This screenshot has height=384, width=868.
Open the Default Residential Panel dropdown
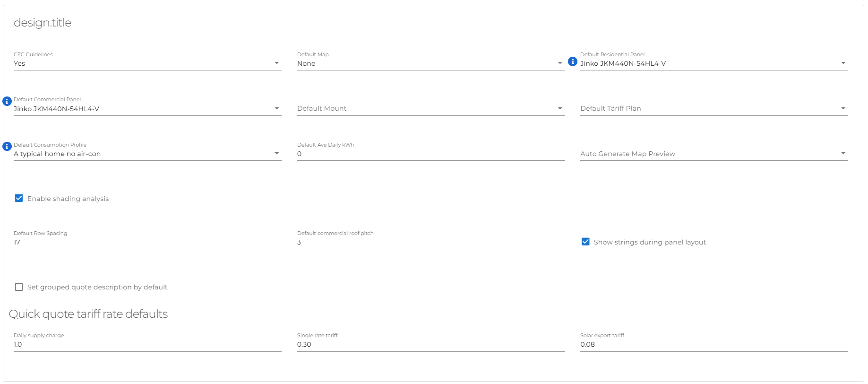pyautogui.click(x=713, y=63)
